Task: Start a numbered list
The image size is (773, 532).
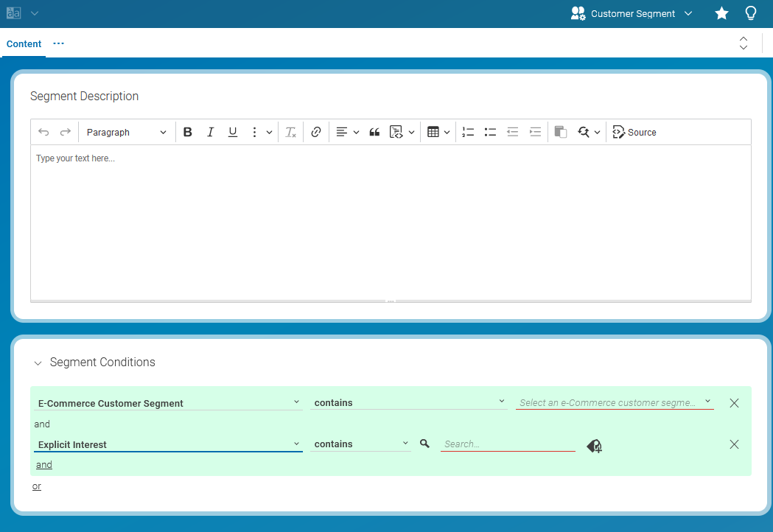Action: point(468,132)
